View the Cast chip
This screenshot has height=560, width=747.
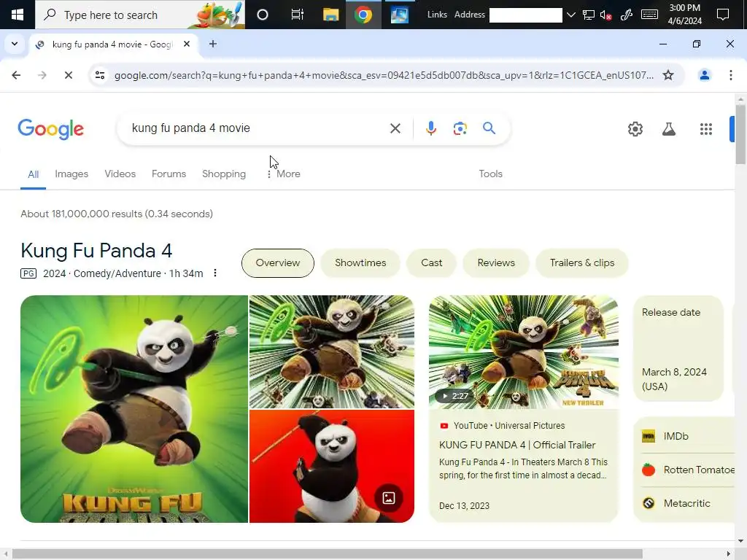tap(431, 262)
